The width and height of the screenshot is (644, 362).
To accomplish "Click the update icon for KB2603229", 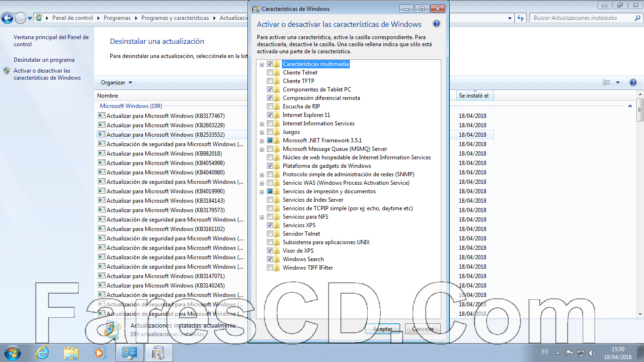I will (x=101, y=125).
